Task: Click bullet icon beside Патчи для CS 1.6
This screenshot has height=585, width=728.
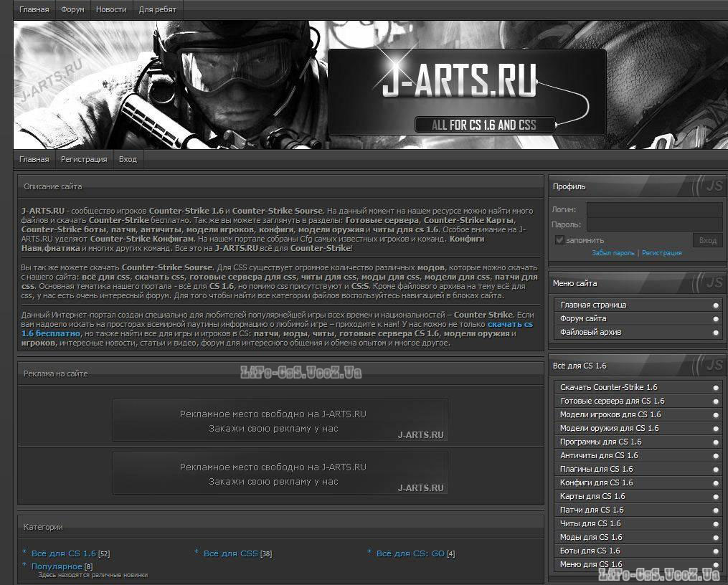Action: click(716, 510)
